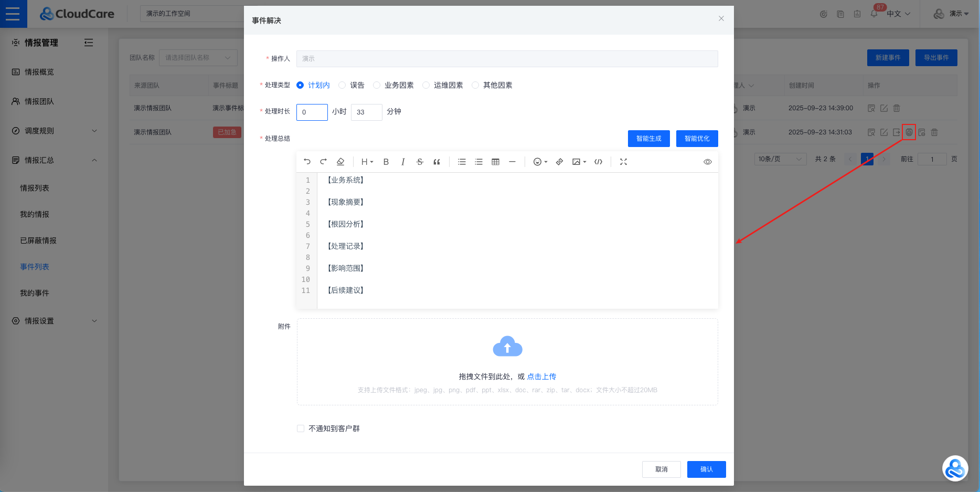Click the 点击上传 upload link
980x492 pixels.
[x=541, y=376]
